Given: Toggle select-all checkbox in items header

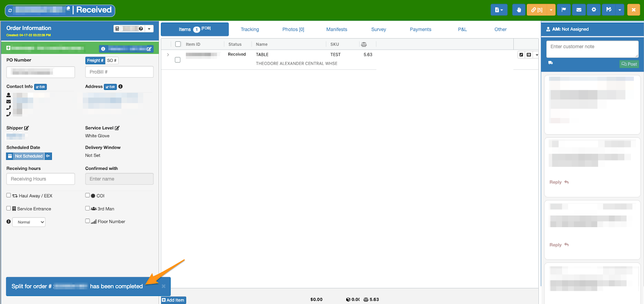Looking at the screenshot, I should (178, 44).
